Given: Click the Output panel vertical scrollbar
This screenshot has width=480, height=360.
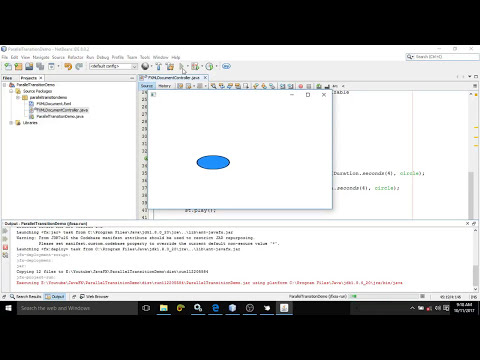Looking at the screenshot, I should click(x=476, y=259).
